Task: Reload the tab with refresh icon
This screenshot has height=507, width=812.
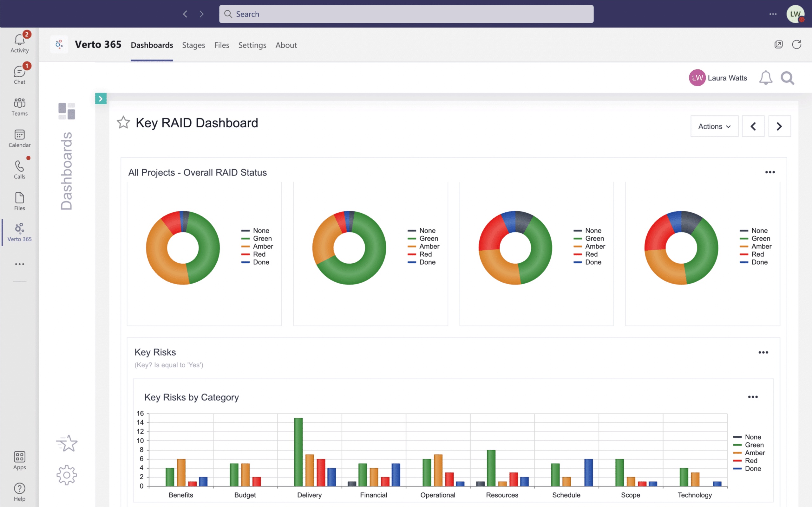Action: click(796, 45)
